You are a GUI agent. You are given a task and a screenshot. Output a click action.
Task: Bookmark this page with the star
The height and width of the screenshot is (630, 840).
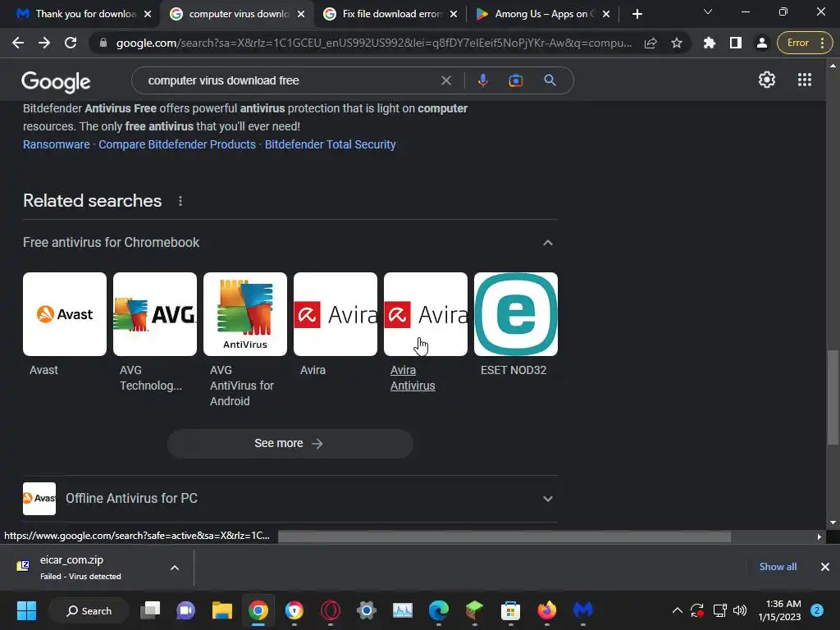(x=677, y=43)
